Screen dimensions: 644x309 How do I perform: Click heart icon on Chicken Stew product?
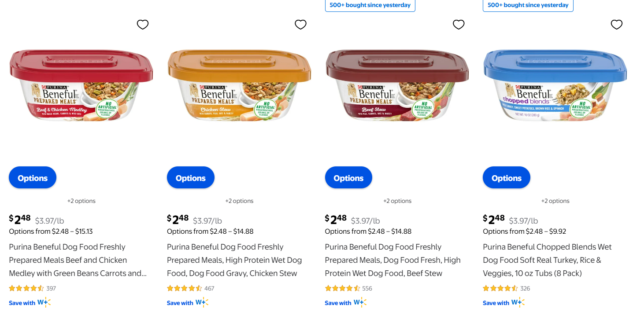click(x=300, y=25)
